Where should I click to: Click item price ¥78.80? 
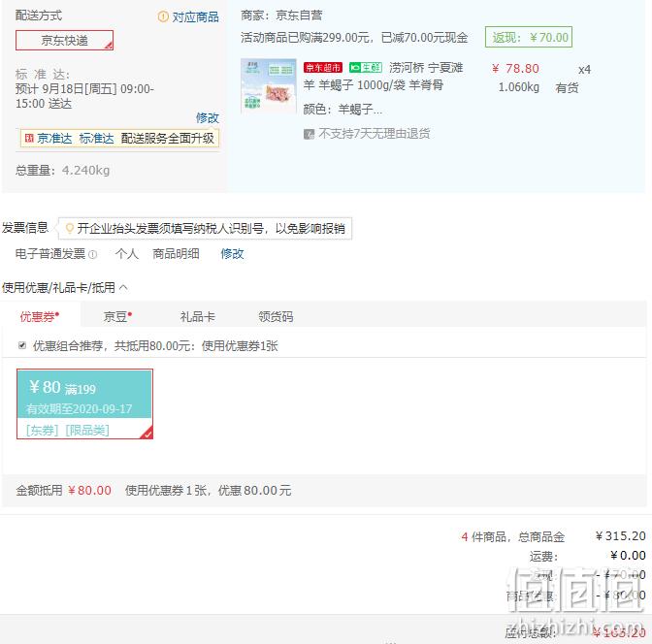515,69
